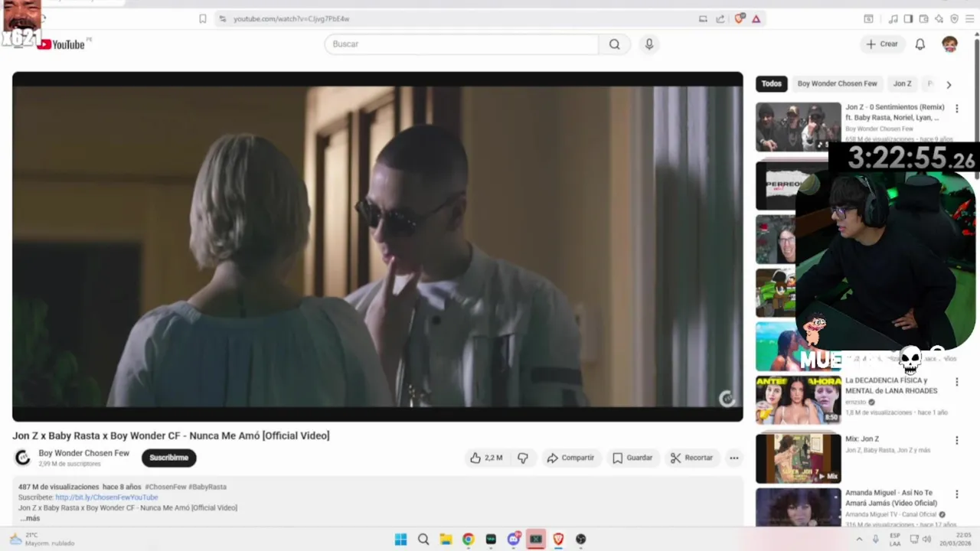Open the 0 Sentimientos Remix thumbnail

pos(798,127)
